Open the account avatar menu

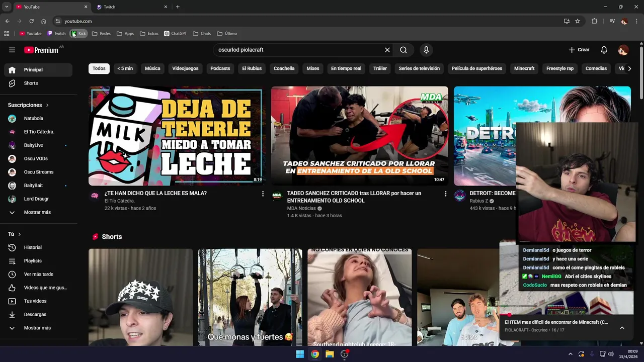pyautogui.click(x=623, y=50)
